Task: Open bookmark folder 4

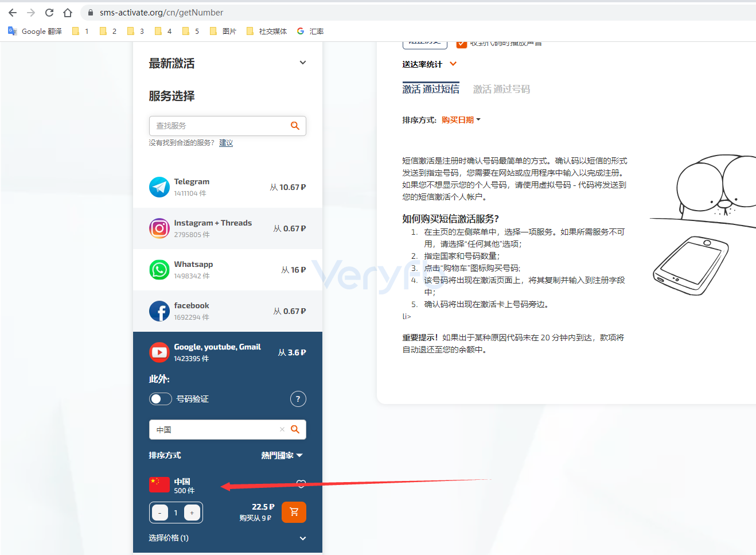Action: coord(163,31)
